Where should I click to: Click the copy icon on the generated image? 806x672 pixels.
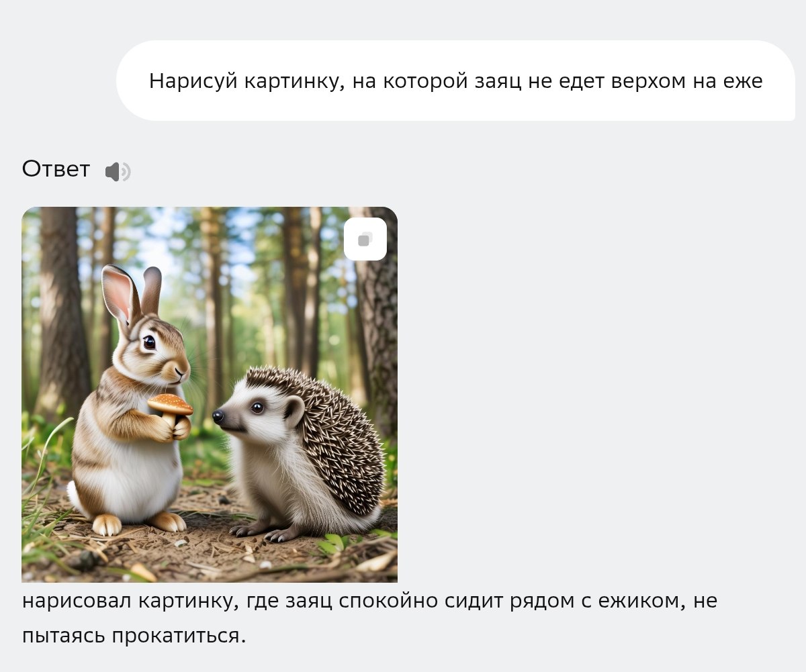click(365, 239)
